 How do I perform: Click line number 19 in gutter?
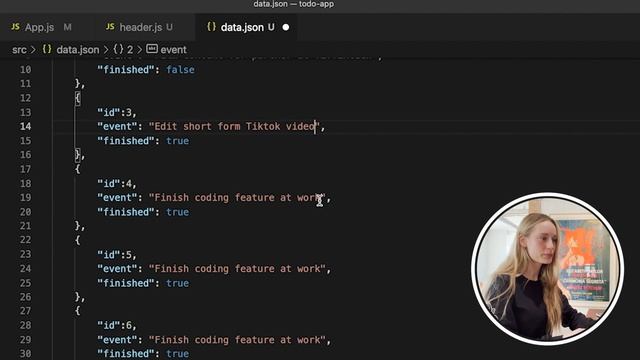pyautogui.click(x=25, y=198)
